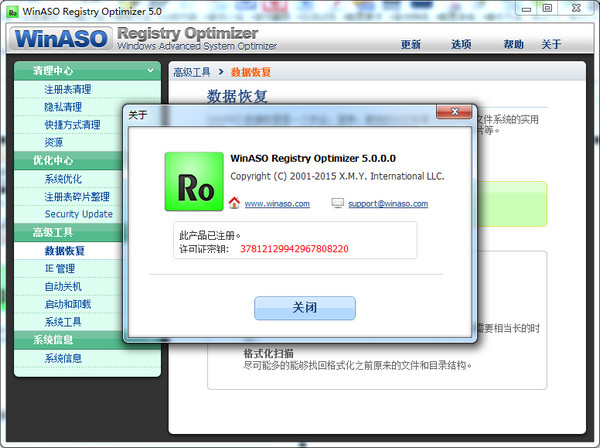
Task: Select 启动和卸载 in sidebar
Action: pyautogui.click(x=68, y=304)
